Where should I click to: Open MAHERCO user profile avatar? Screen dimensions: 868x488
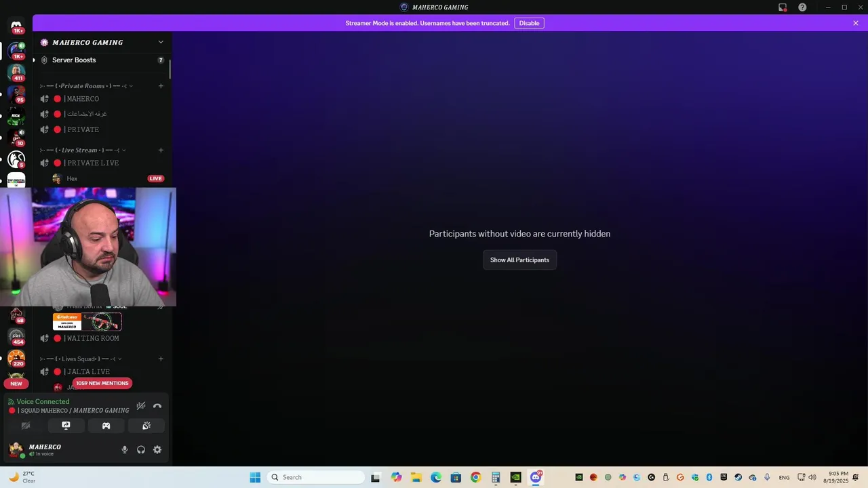[16, 449]
